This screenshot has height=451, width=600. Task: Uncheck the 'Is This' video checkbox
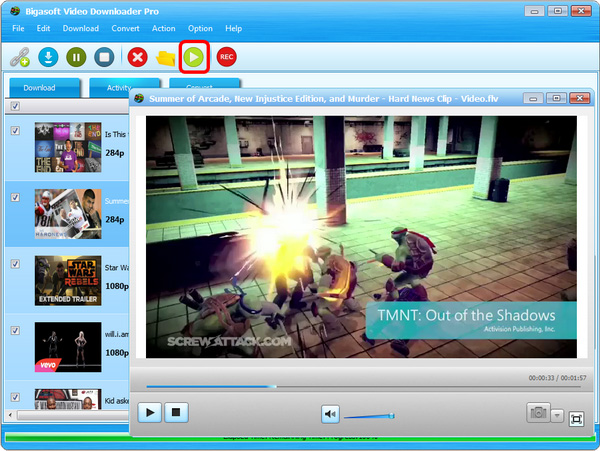click(15, 131)
